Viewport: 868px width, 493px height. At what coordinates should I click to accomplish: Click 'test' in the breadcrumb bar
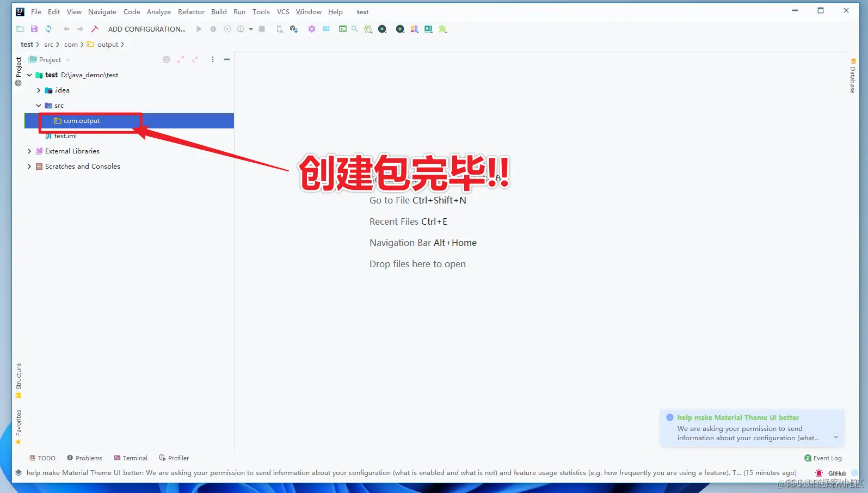(x=27, y=44)
